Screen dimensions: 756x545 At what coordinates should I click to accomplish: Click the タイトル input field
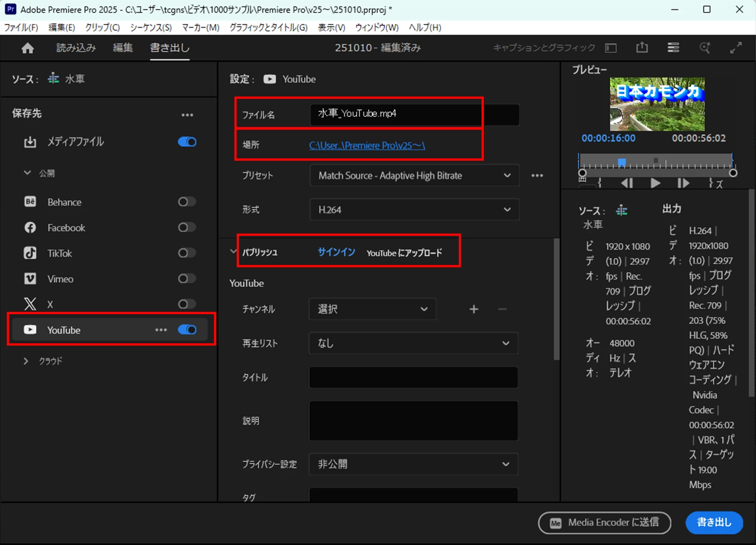413,377
